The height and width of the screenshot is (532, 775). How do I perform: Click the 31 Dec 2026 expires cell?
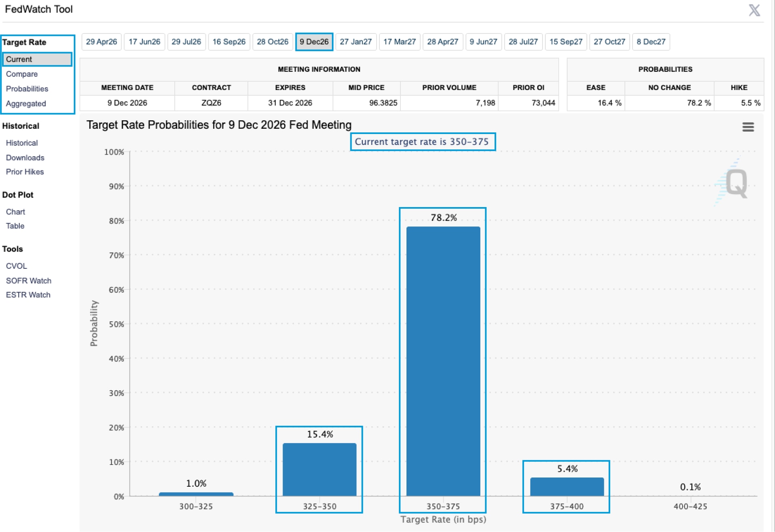290,103
